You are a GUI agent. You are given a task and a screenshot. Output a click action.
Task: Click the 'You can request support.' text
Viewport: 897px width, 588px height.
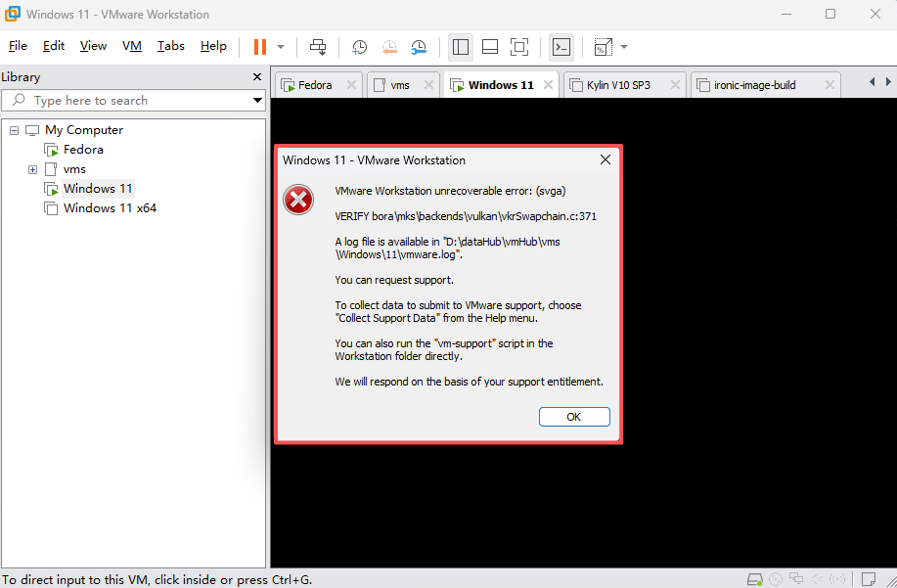click(x=394, y=280)
